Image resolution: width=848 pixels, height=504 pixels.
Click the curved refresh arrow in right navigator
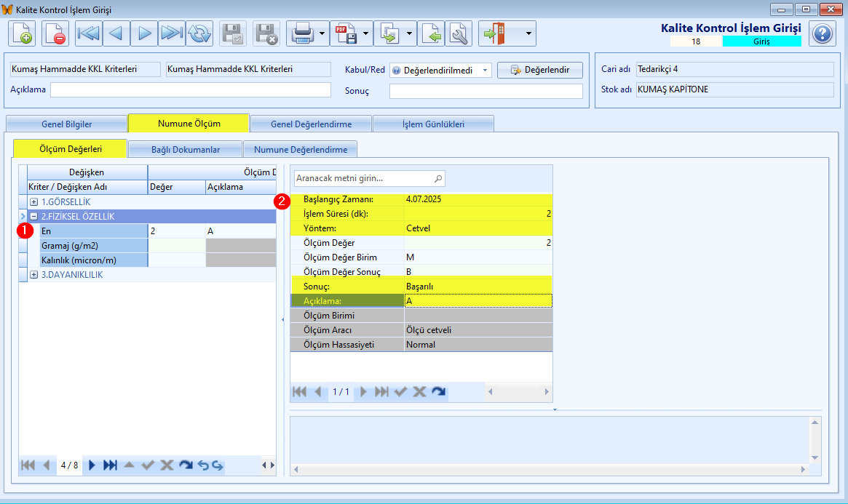439,392
